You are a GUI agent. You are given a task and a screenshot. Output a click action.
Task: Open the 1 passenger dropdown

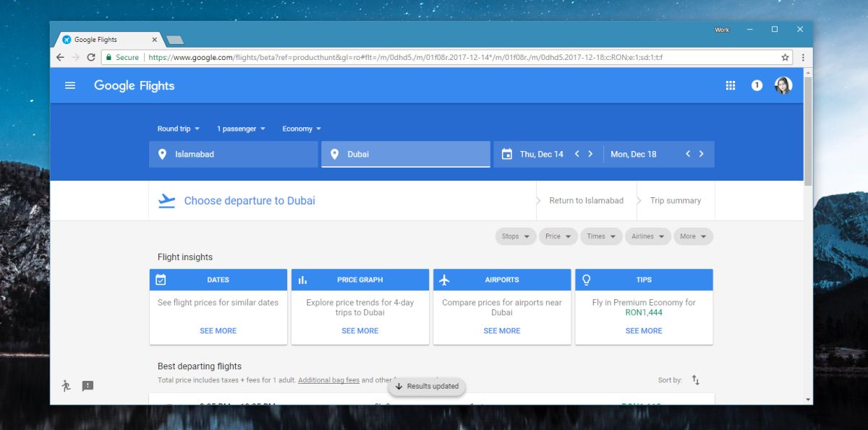[241, 129]
